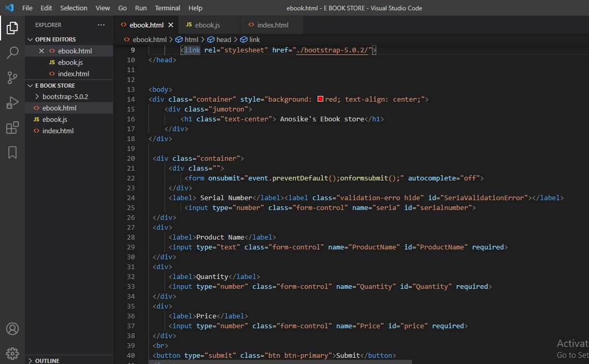Click the VS Code logo icon

pyautogui.click(x=9, y=7)
